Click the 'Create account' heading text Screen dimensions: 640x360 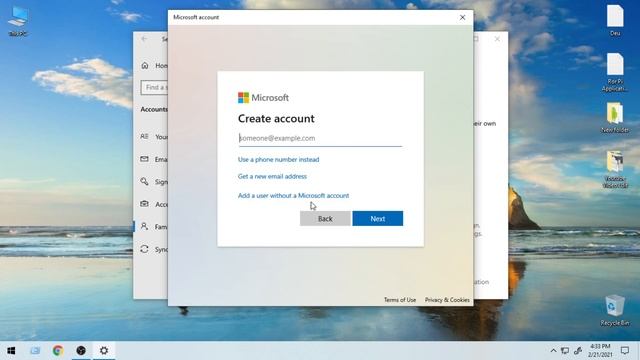tap(276, 118)
